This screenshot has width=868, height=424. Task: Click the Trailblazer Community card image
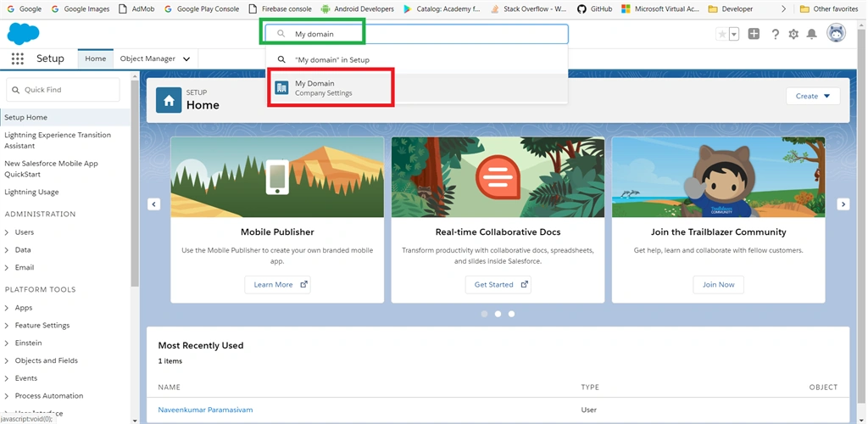point(719,177)
